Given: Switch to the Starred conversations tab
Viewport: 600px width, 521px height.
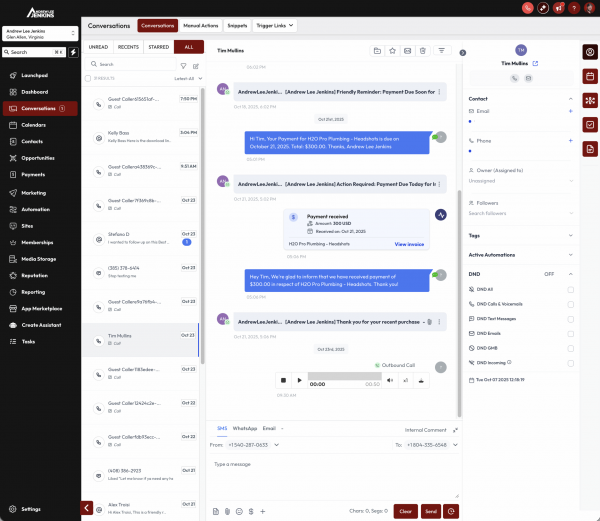Looking at the screenshot, I should [x=157, y=46].
